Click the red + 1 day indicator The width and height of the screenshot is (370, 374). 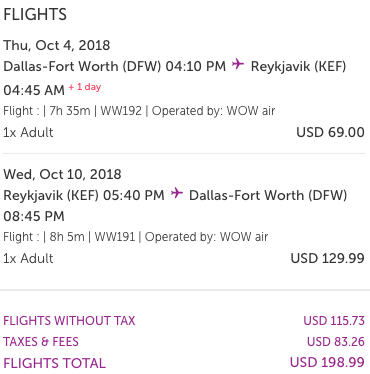85,87
